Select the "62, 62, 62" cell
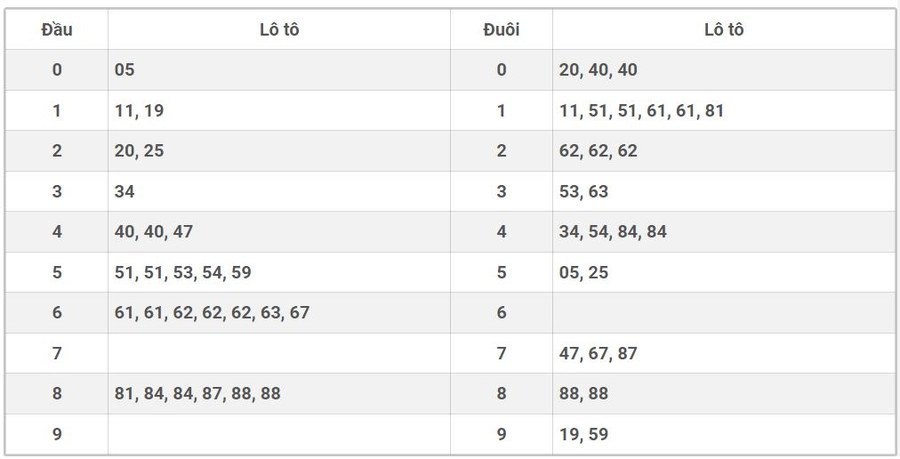The width and height of the screenshot is (900, 459). pyautogui.click(x=598, y=151)
